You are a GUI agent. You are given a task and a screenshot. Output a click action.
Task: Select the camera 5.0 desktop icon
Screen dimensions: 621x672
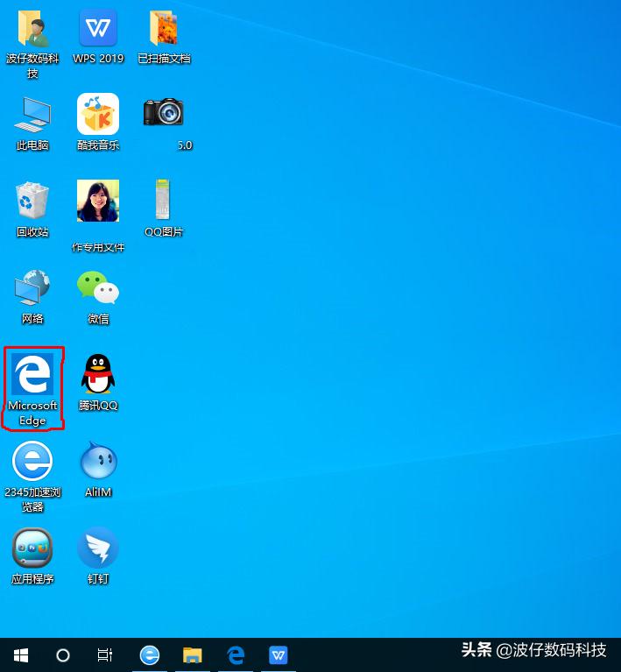tap(164, 112)
